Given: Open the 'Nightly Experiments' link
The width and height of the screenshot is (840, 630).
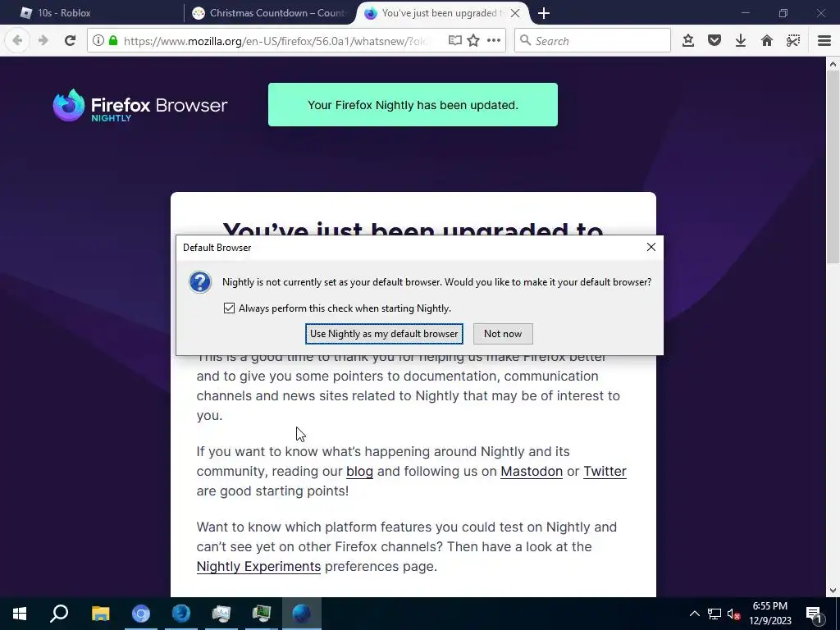Looking at the screenshot, I should tap(258, 567).
